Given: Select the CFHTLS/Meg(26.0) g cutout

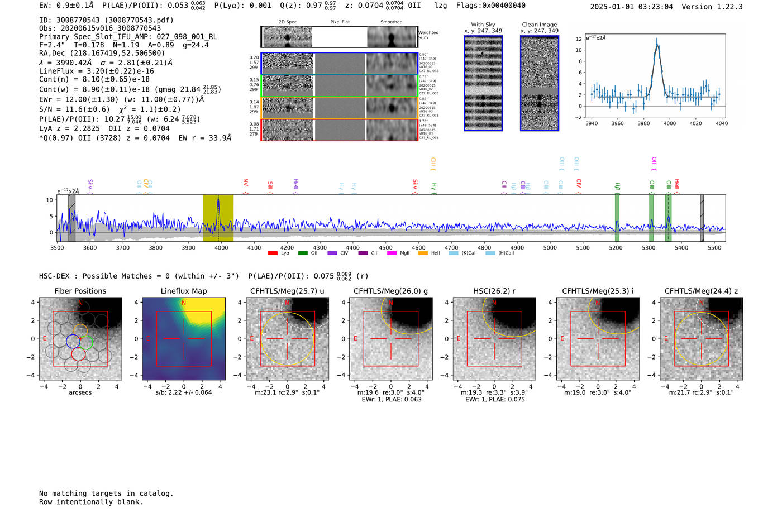Looking at the screenshot, I should coord(391,339).
